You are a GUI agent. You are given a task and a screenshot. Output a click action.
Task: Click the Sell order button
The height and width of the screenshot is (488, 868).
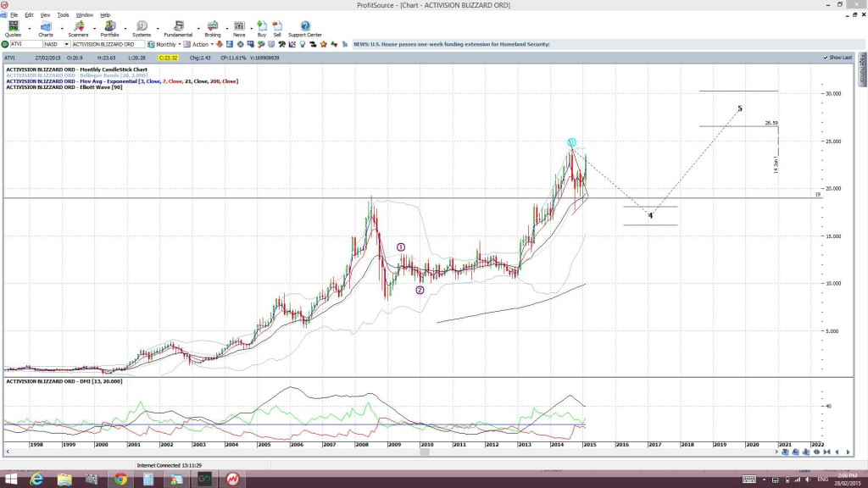(x=277, y=29)
